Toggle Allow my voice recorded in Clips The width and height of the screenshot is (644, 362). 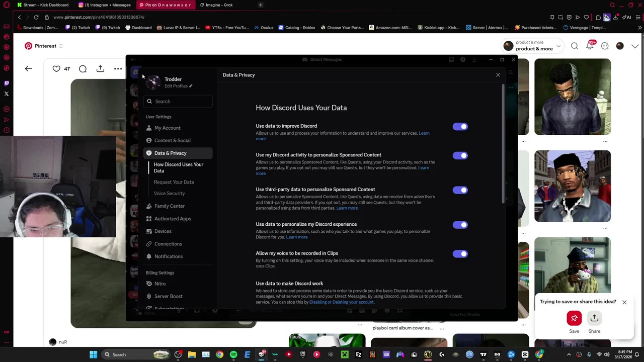(x=460, y=254)
